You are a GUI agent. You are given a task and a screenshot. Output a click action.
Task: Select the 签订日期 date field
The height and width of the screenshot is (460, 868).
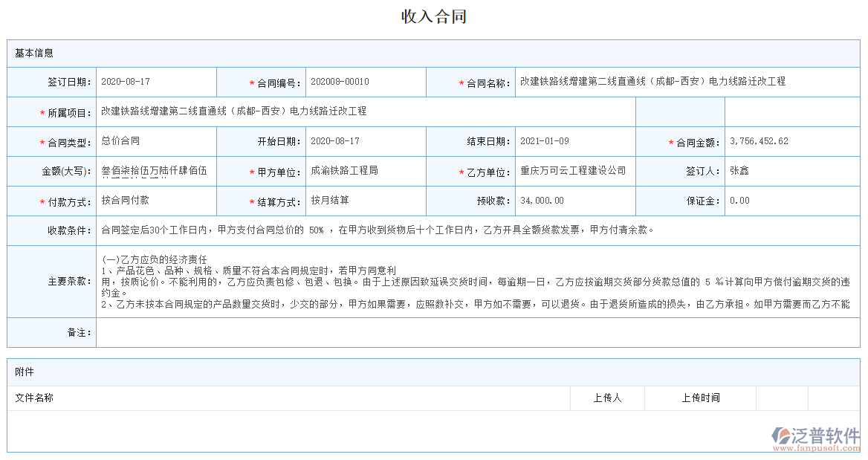tap(156, 82)
